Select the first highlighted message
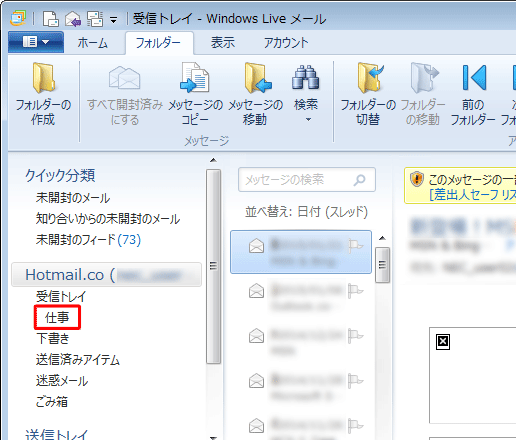 301,252
